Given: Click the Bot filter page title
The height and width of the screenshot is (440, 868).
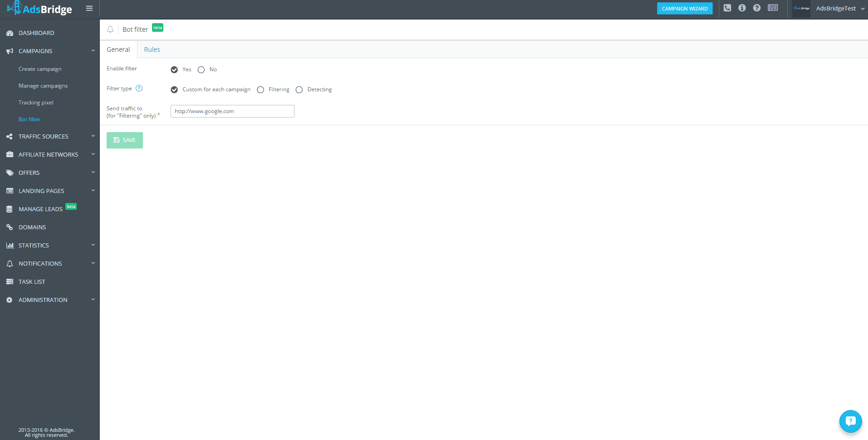Looking at the screenshot, I should pyautogui.click(x=135, y=30).
